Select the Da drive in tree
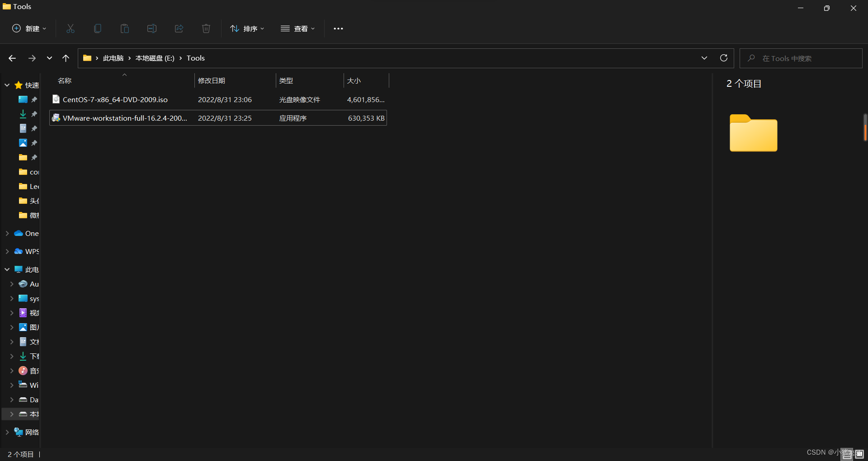This screenshot has width=868, height=461. tap(28, 400)
